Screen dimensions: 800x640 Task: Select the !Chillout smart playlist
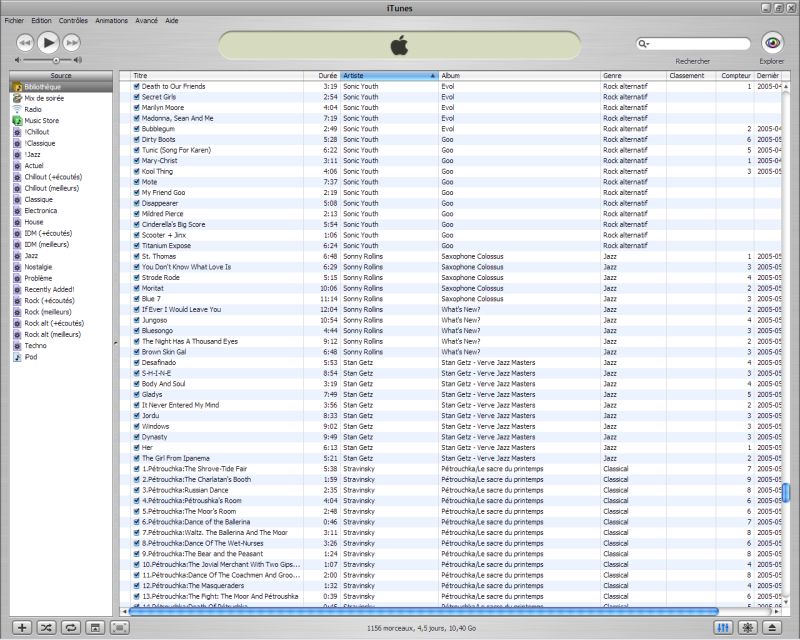point(61,132)
